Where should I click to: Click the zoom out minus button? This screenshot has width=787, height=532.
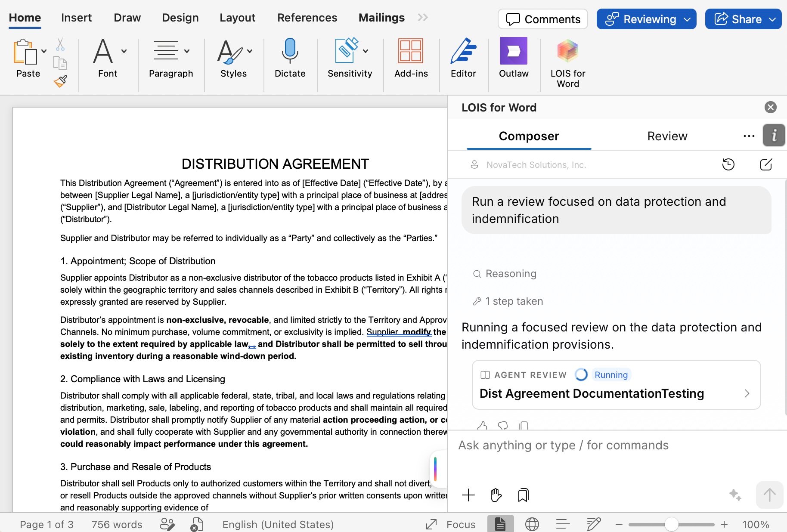coord(619,524)
